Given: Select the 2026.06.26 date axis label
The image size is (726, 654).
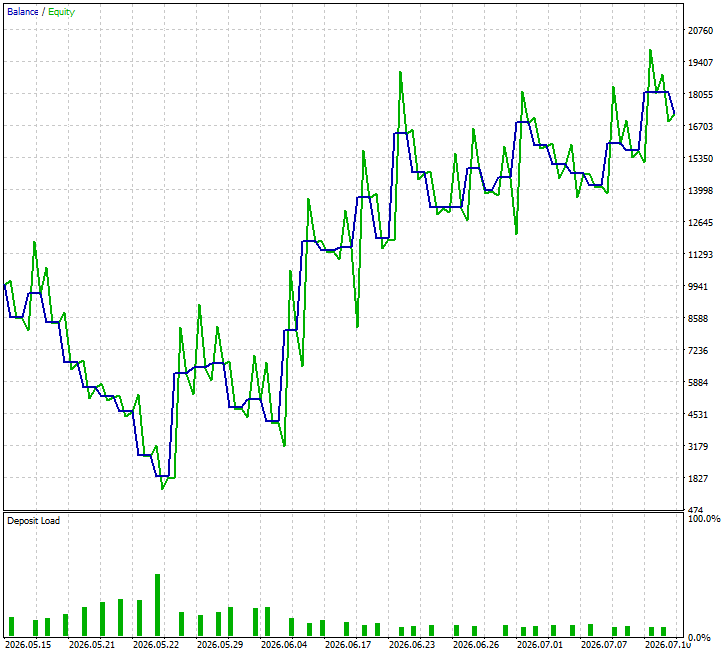Looking at the screenshot, I should [x=476, y=645].
